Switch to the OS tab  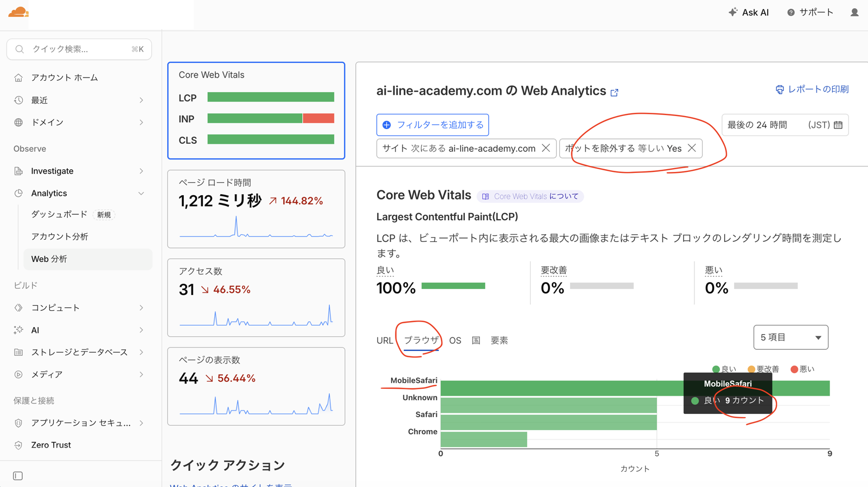pos(455,341)
